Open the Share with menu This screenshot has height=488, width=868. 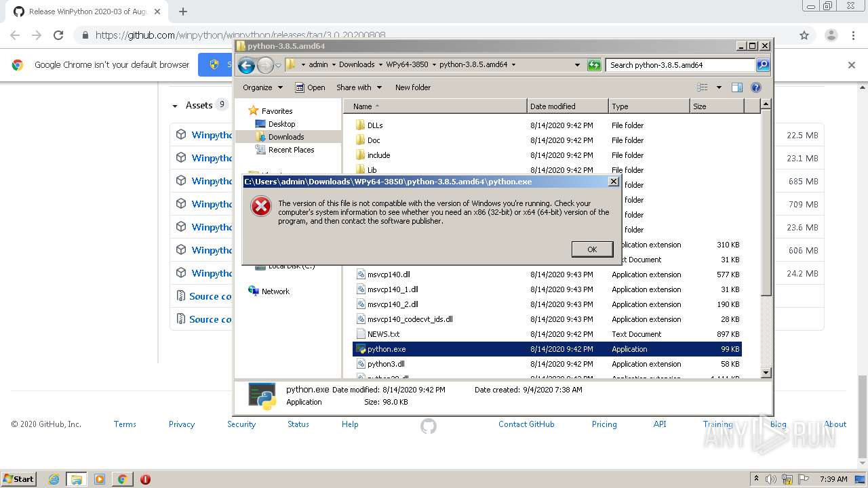359,87
